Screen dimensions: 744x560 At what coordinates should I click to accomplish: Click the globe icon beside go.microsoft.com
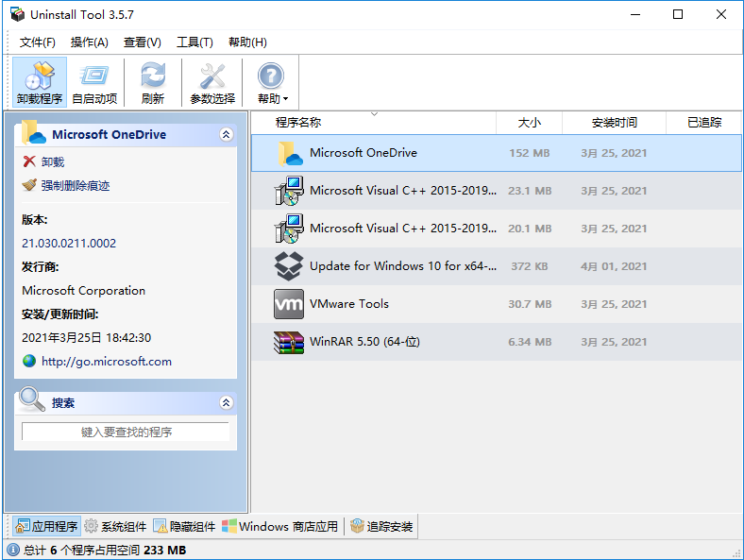point(29,361)
